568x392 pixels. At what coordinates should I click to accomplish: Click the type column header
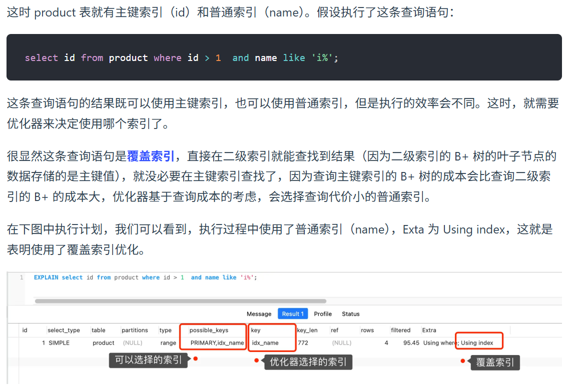pos(165,330)
